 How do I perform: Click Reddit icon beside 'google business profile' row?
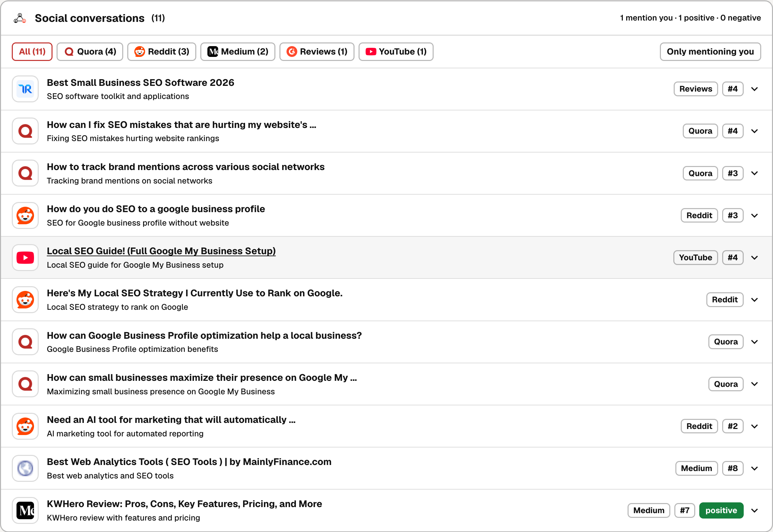coord(25,215)
